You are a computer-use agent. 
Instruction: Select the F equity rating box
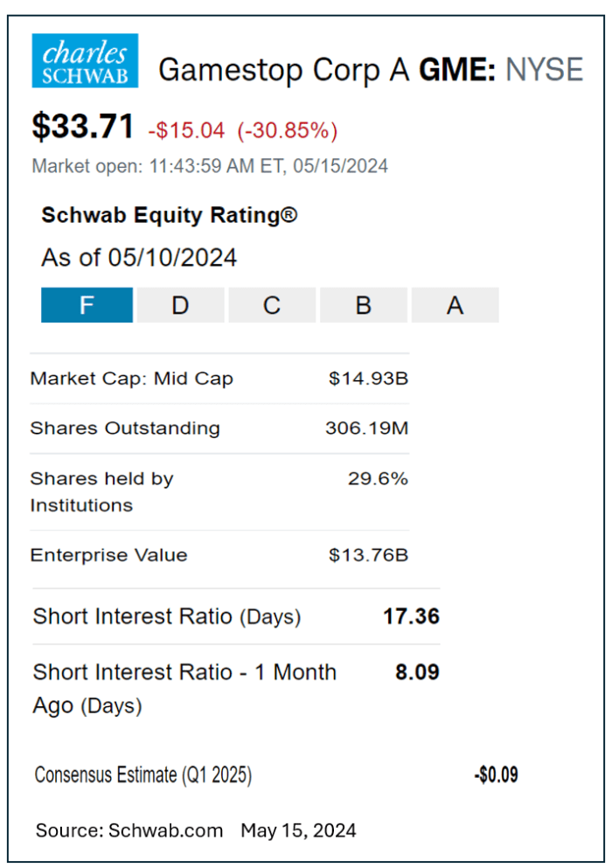tap(87, 305)
